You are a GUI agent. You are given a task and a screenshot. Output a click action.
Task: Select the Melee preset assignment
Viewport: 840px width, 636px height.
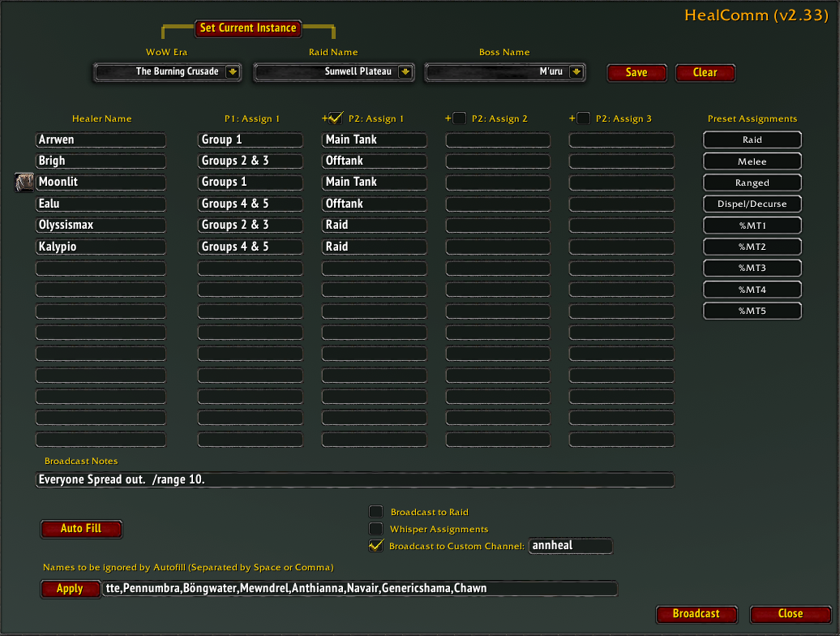point(752,161)
